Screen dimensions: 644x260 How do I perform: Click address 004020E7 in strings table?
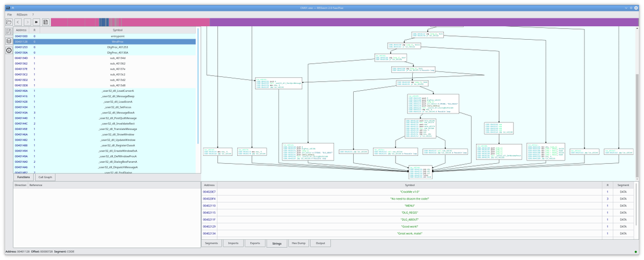point(209,192)
